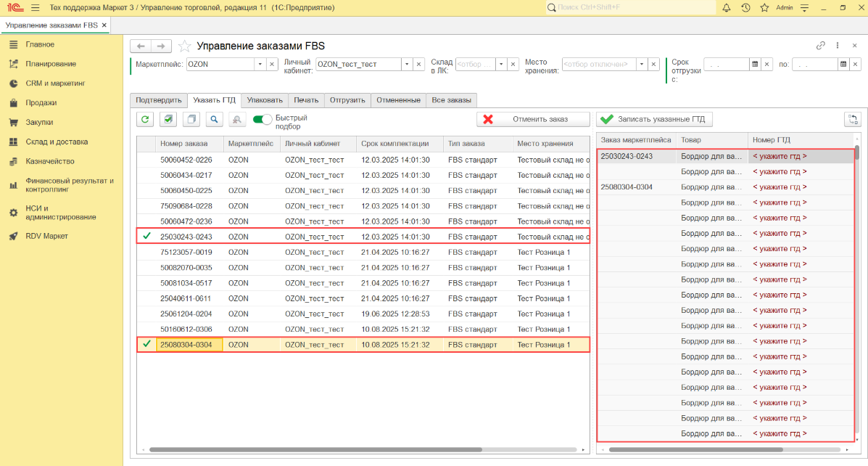The width and height of the screenshot is (868, 466).
Task: Expand the Личный кабинет dropdown
Action: pyautogui.click(x=407, y=64)
